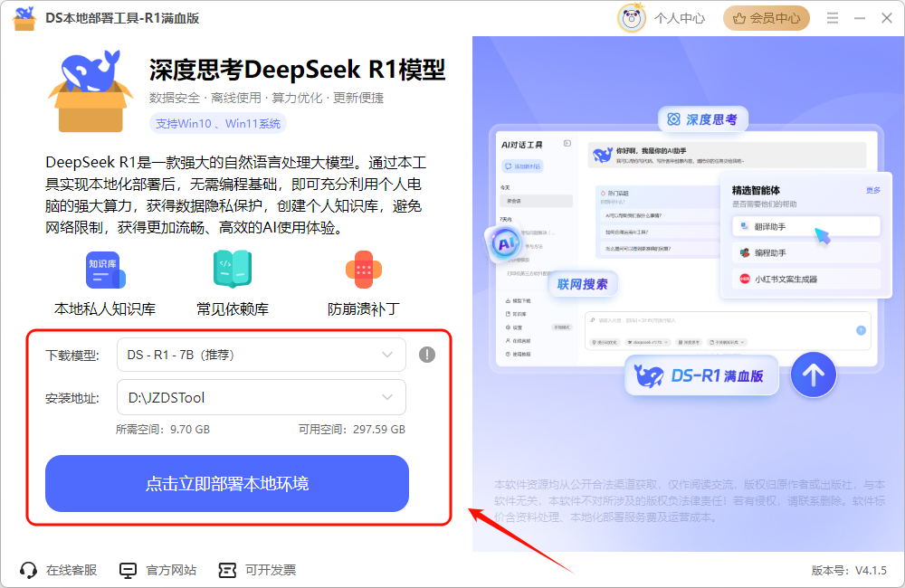Click the local private knowledge base icon
905x588 pixels.
[x=105, y=270]
